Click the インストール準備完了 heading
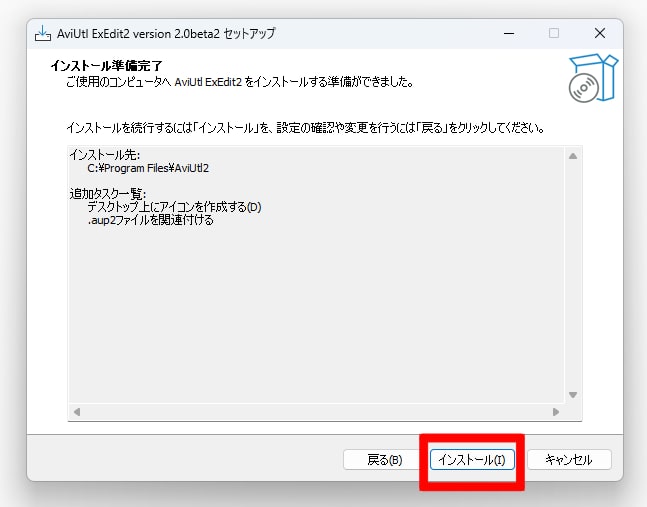This screenshot has height=507, width=647. click(x=106, y=66)
